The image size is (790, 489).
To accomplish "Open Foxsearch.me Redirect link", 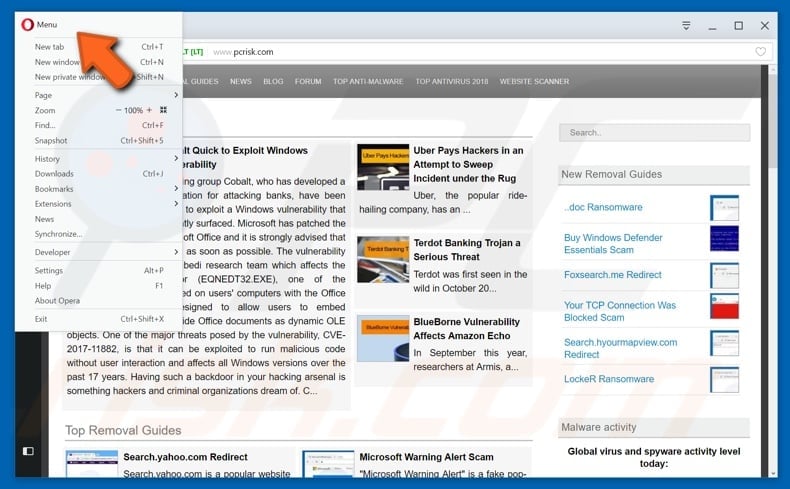I will click(x=613, y=274).
